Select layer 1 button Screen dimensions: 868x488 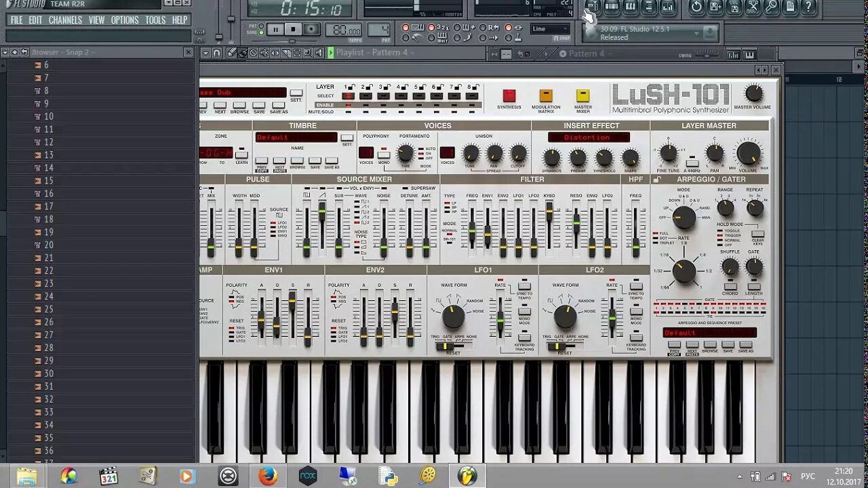(x=348, y=96)
